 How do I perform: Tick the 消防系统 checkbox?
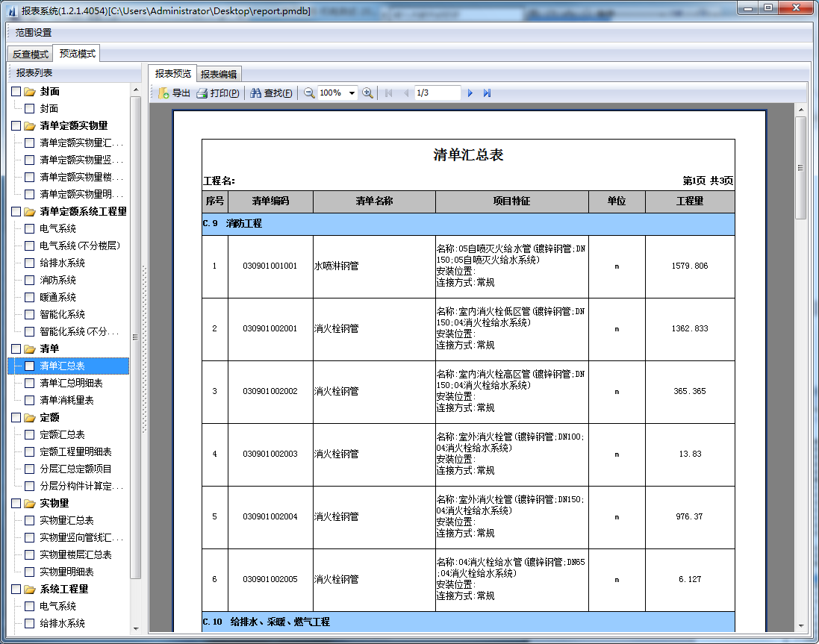pos(29,281)
